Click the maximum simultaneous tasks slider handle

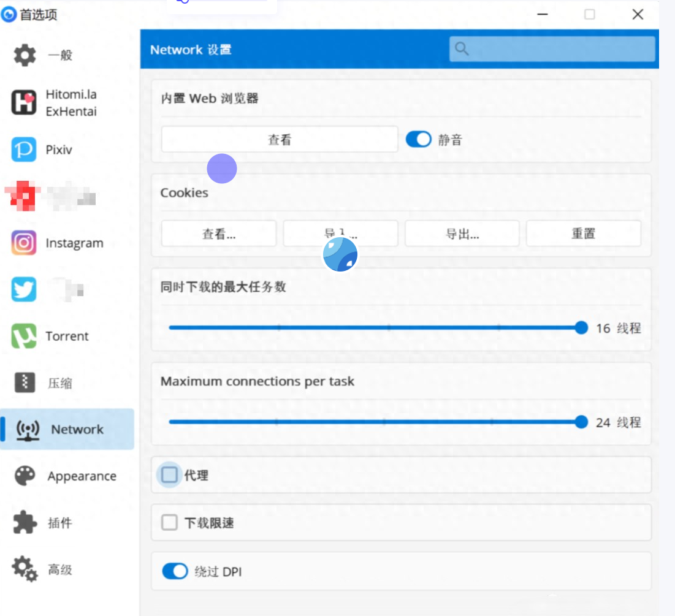(x=582, y=328)
